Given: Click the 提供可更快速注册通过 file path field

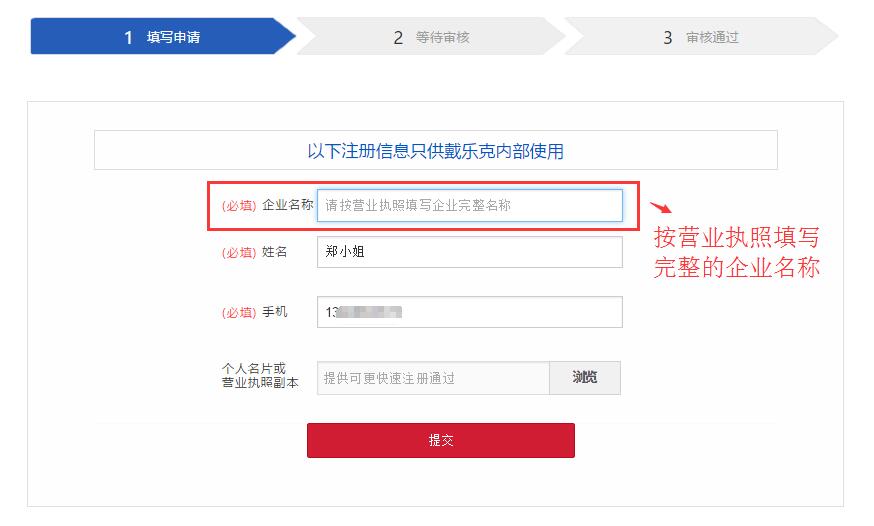Looking at the screenshot, I should coord(433,378).
